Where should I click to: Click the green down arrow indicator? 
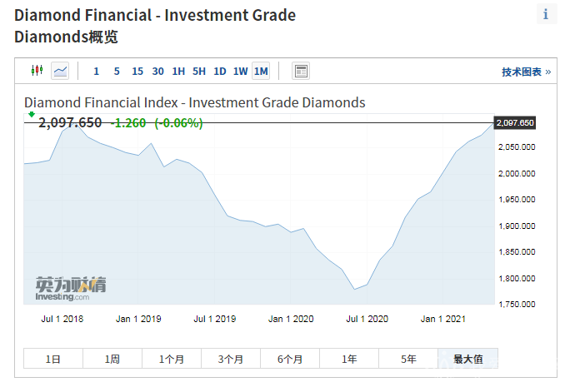pyautogui.click(x=32, y=113)
